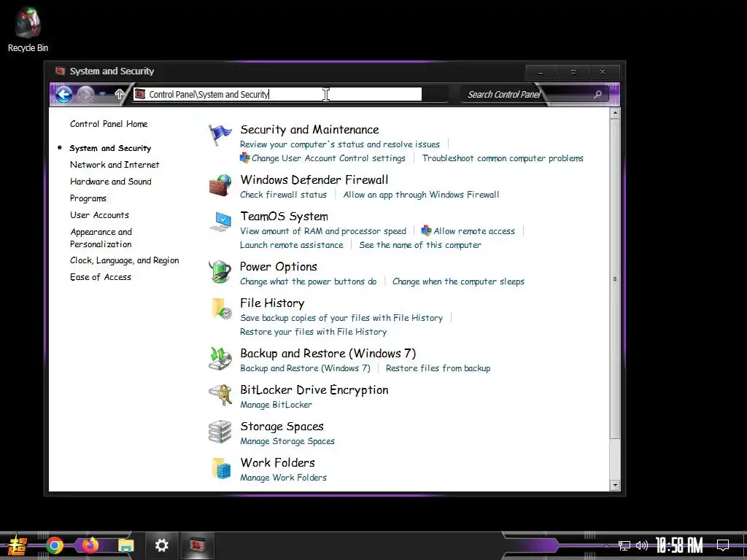Select Clock, Language, and Region category
This screenshot has height=560, width=747.
tap(125, 260)
